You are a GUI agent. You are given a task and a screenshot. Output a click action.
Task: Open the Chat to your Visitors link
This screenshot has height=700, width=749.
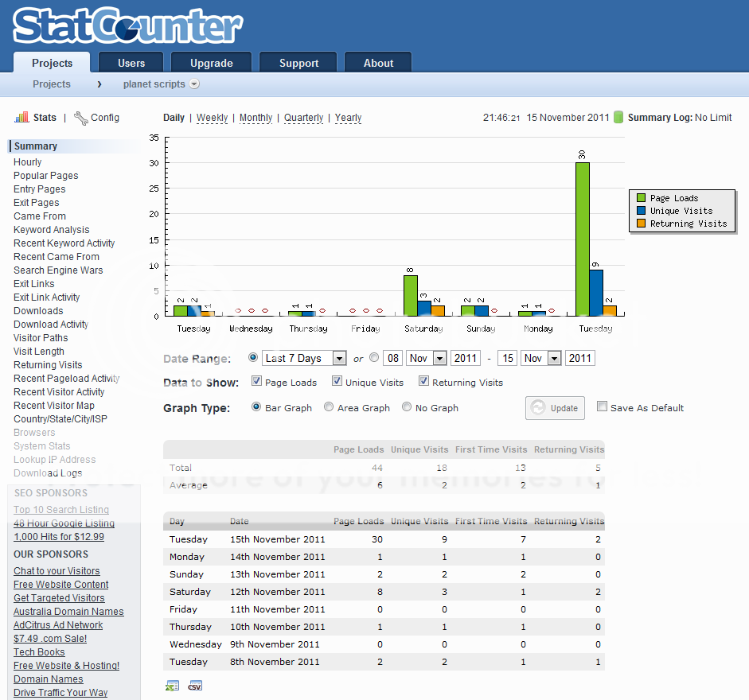[57, 571]
